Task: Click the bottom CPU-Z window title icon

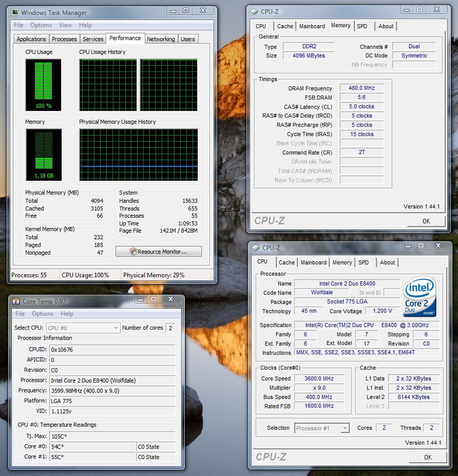Action: point(256,247)
